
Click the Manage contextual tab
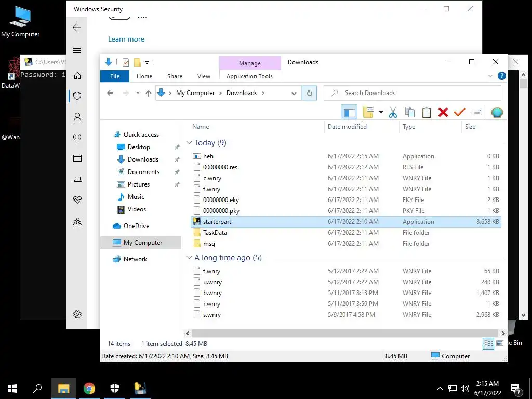point(250,63)
